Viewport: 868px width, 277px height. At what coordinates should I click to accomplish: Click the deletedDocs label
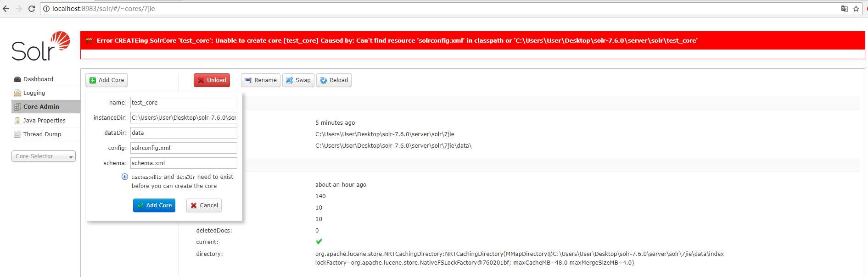(214, 231)
